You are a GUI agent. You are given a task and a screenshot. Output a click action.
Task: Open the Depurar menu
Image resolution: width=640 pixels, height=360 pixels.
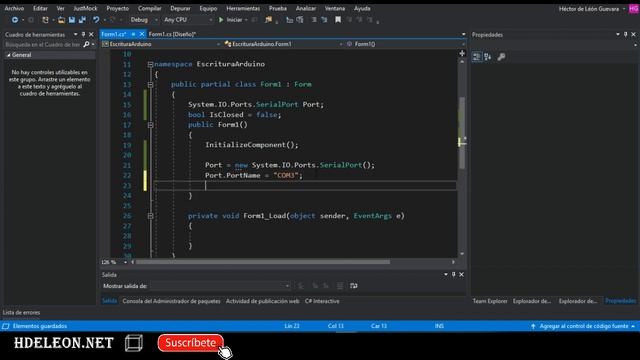coord(180,8)
